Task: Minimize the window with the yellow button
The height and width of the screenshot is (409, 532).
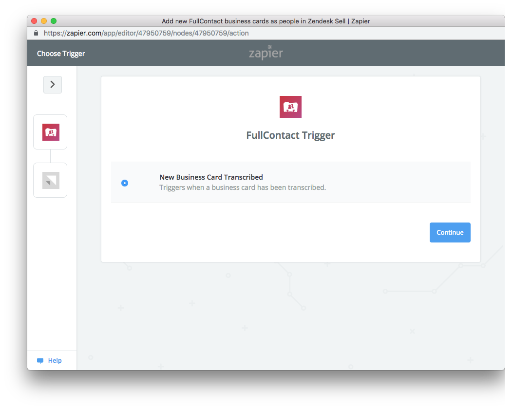Action: 44,21
